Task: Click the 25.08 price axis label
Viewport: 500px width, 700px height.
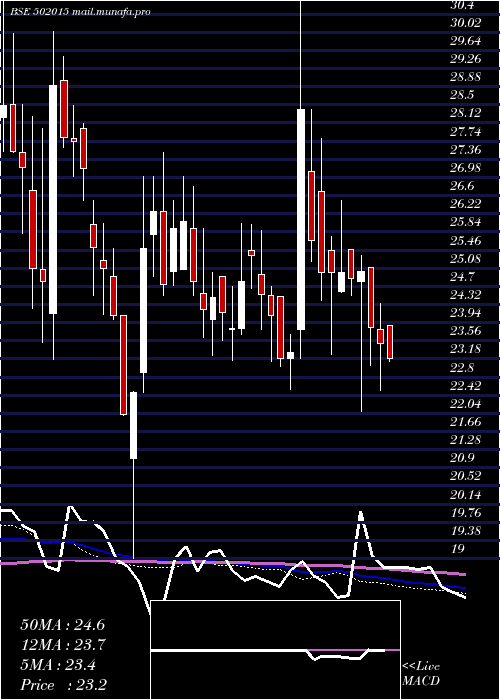Action: [x=465, y=258]
